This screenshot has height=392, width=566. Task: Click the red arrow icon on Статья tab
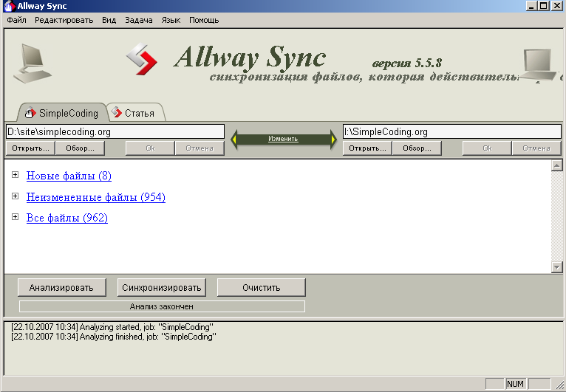tap(117, 112)
